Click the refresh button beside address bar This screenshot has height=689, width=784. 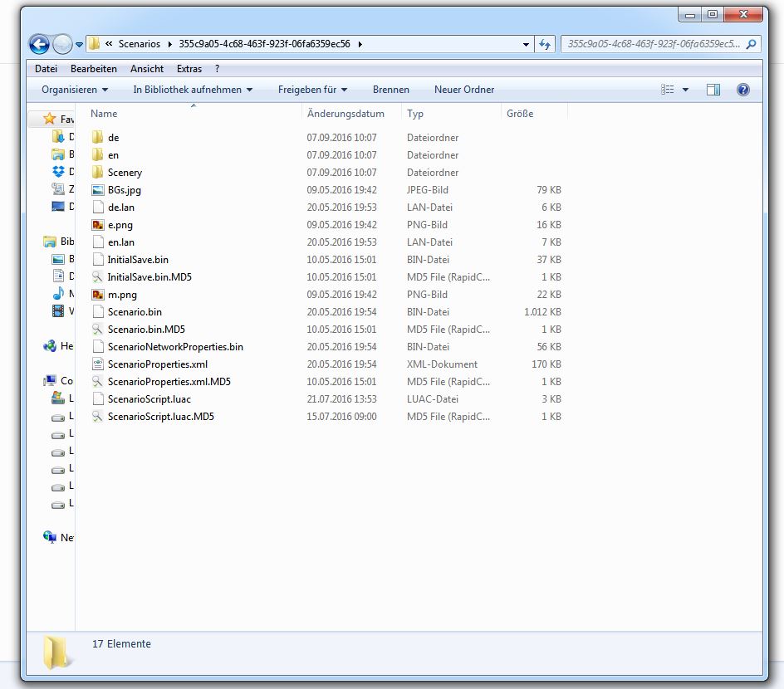tap(545, 45)
